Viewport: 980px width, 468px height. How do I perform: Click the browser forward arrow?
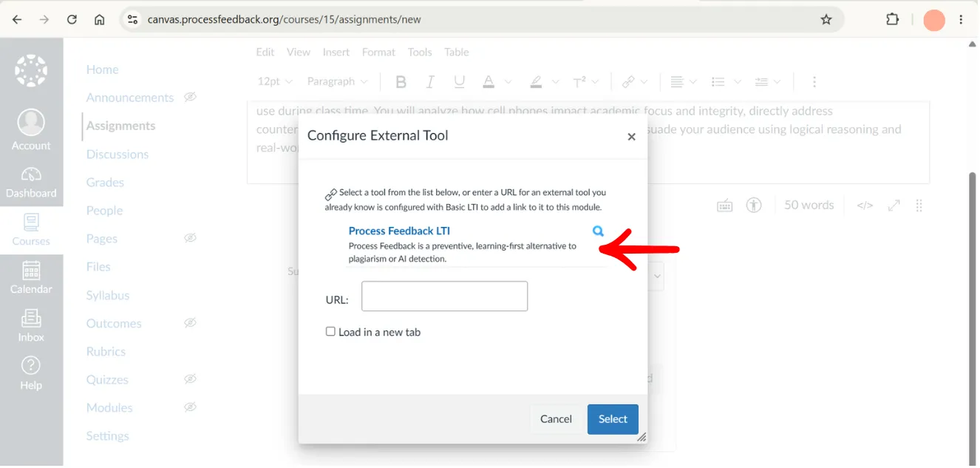[44, 20]
